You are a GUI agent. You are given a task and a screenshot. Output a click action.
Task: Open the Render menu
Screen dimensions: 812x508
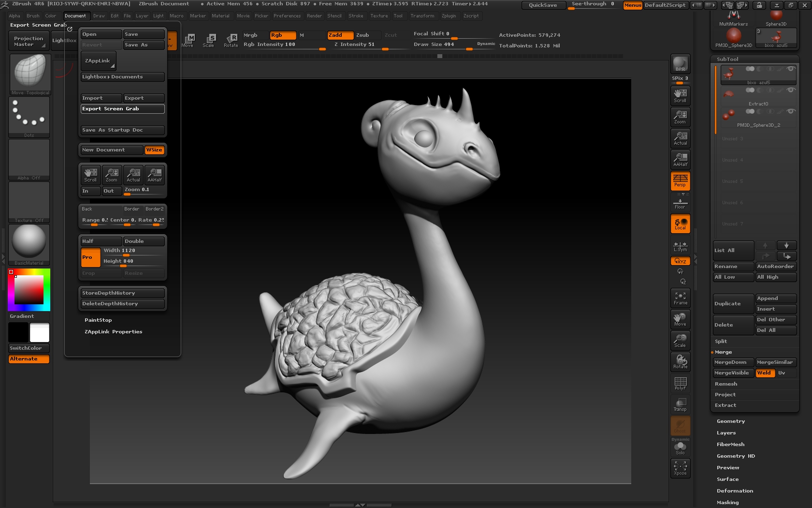[314, 16]
